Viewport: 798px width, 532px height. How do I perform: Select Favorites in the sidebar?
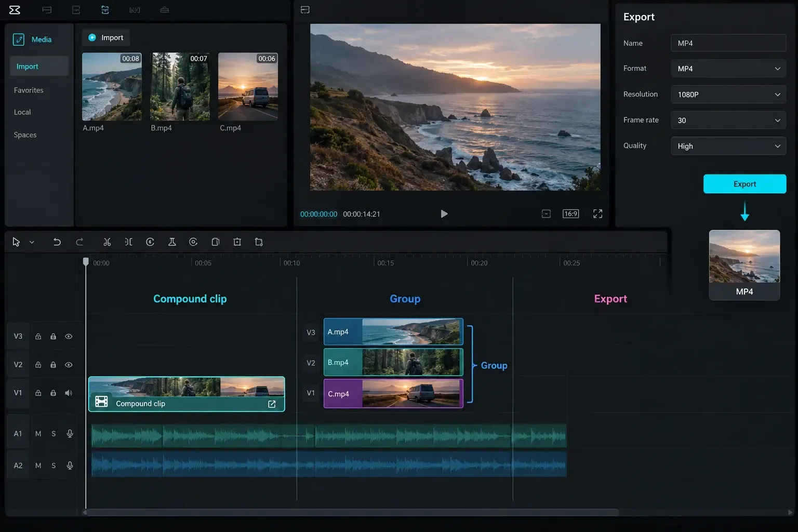coord(29,90)
